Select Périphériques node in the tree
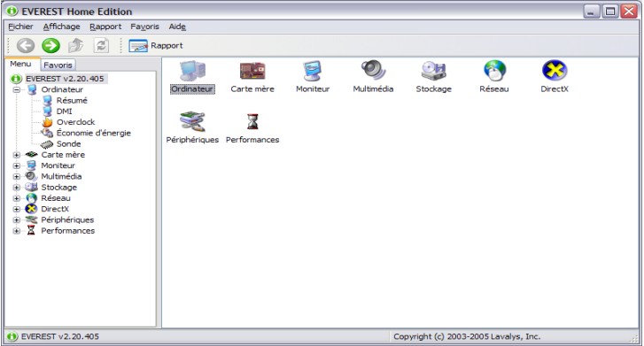644x346 pixels. click(67, 220)
